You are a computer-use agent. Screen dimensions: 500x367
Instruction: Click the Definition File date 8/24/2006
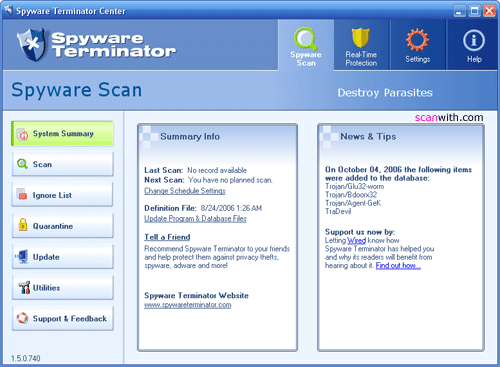click(231, 208)
